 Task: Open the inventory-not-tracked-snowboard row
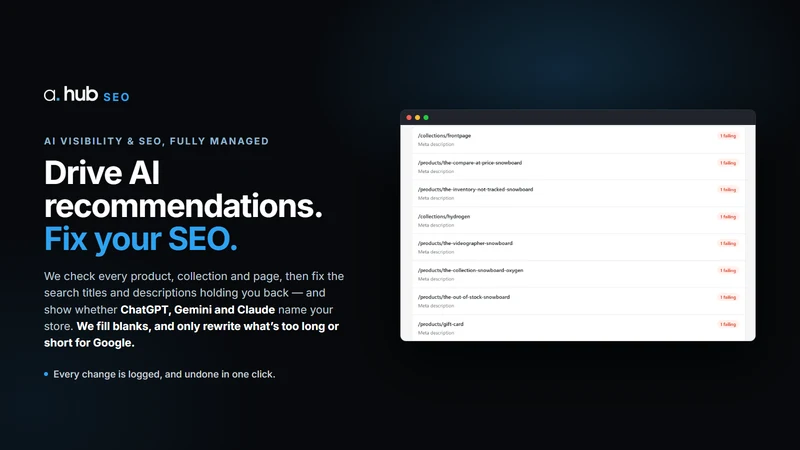(578, 193)
